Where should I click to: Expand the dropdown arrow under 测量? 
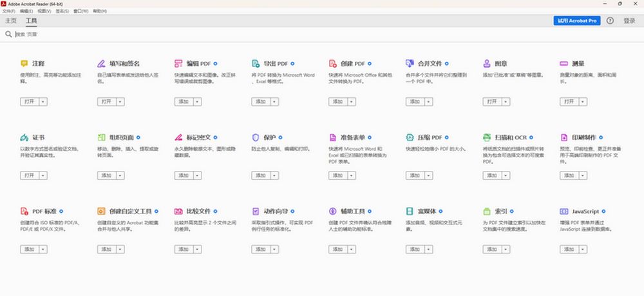click(x=583, y=101)
